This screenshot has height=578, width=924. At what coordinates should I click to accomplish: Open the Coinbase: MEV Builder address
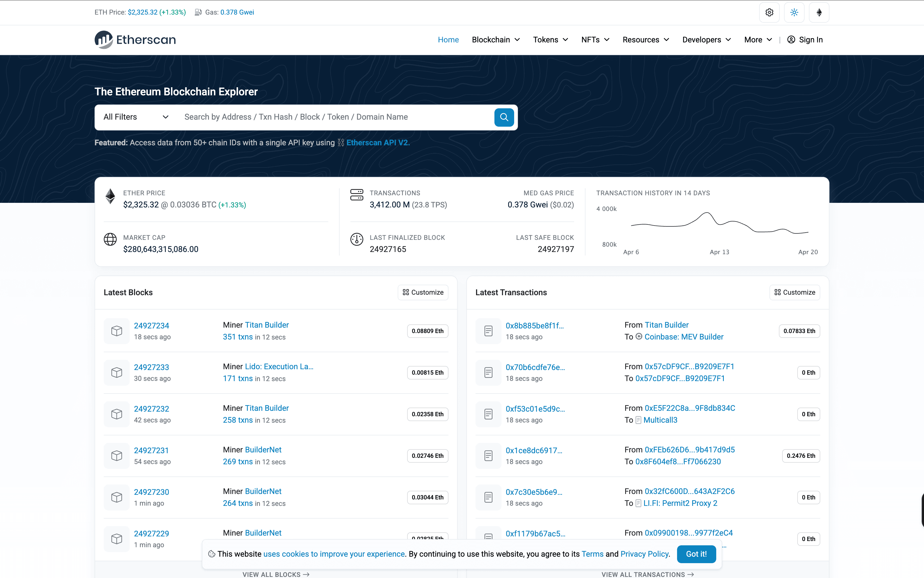[684, 337]
